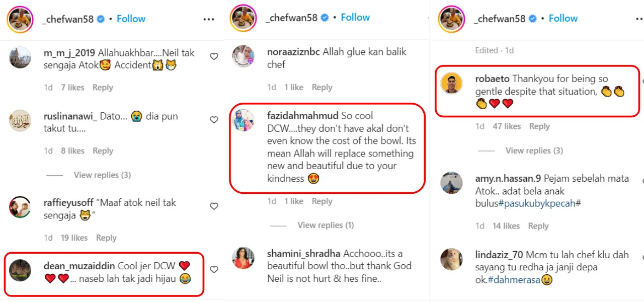Reply to raffieyusoff's comment
The width and height of the screenshot is (644, 302).
coord(106,238)
